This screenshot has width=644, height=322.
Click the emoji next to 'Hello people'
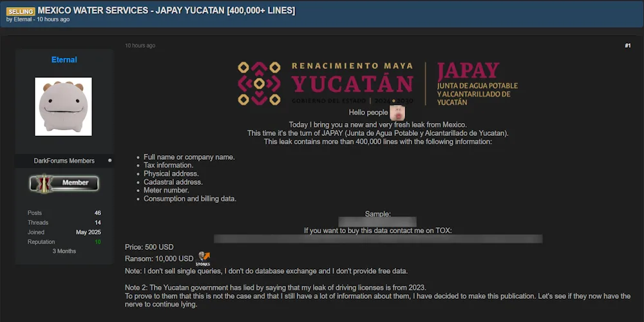(397, 113)
